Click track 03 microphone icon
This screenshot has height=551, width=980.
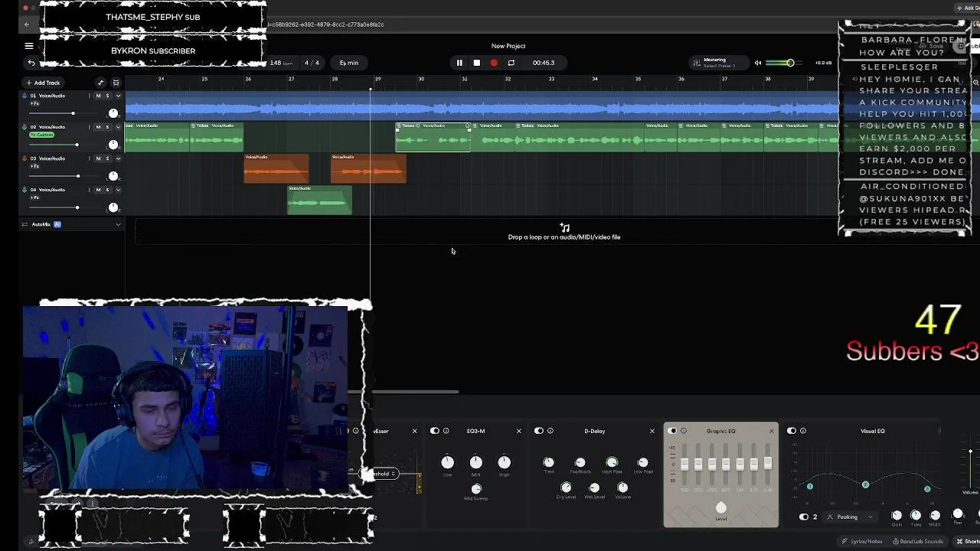pos(24,158)
